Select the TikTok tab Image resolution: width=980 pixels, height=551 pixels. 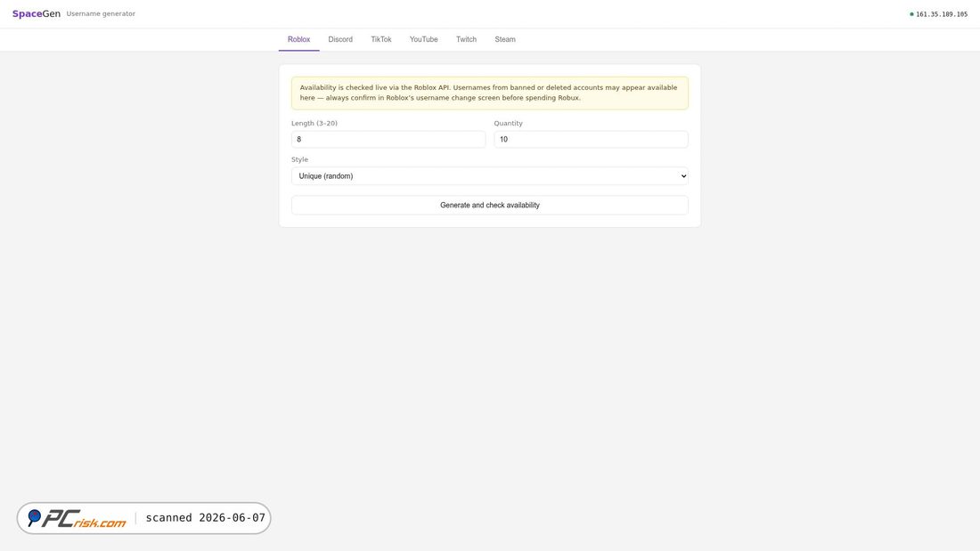tap(380, 39)
